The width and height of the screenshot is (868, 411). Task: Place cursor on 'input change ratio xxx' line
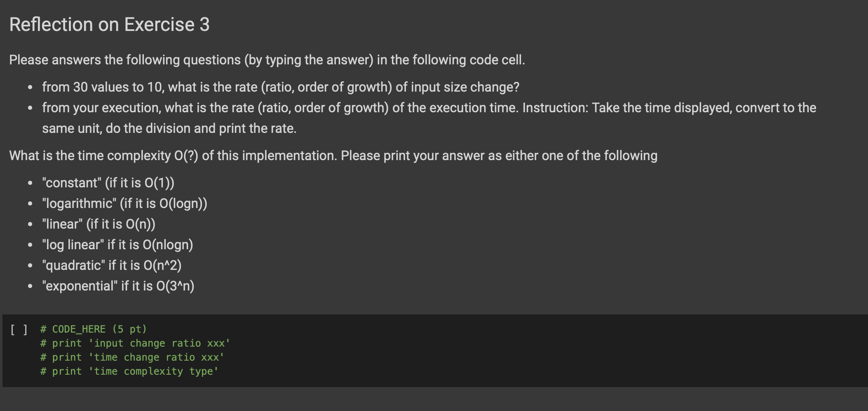tap(135, 343)
